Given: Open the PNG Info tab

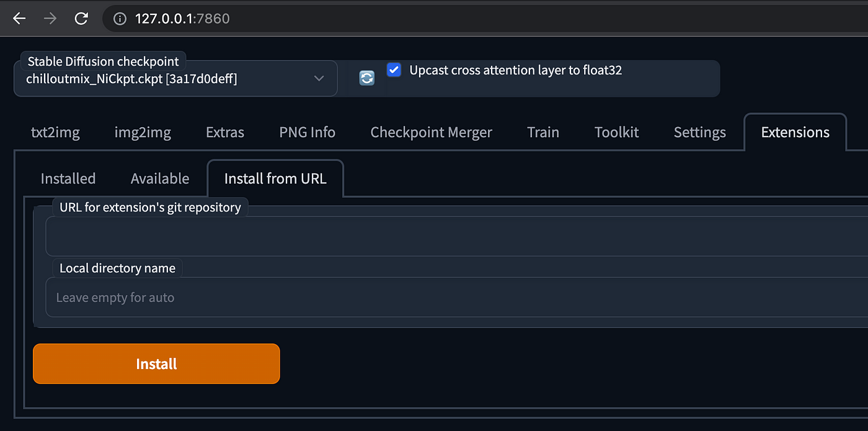Looking at the screenshot, I should tap(308, 132).
